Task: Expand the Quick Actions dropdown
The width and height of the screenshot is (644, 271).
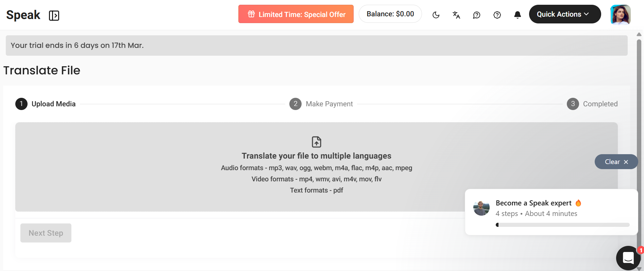Action: point(564,14)
